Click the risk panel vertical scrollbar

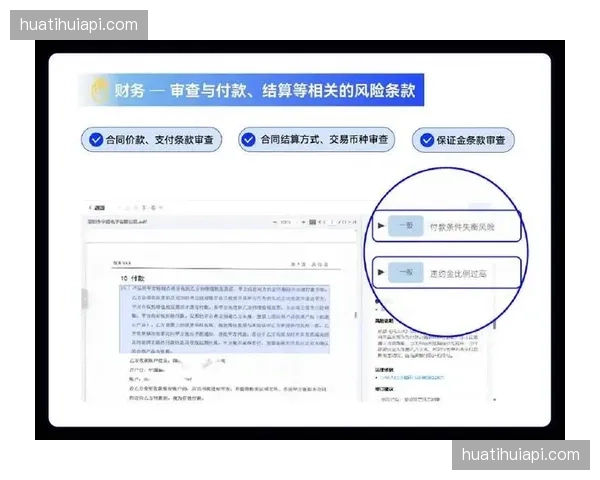(494, 324)
